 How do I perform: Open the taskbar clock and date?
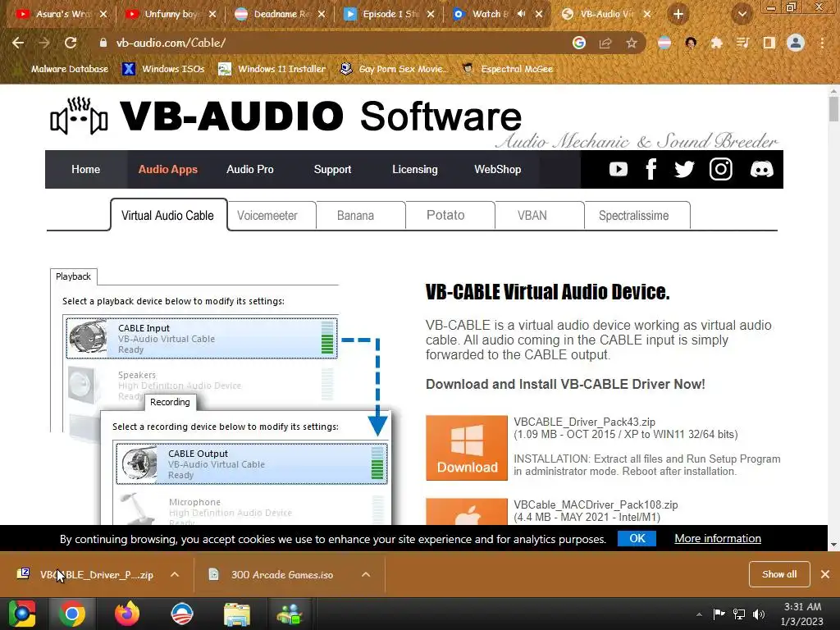[x=802, y=614]
